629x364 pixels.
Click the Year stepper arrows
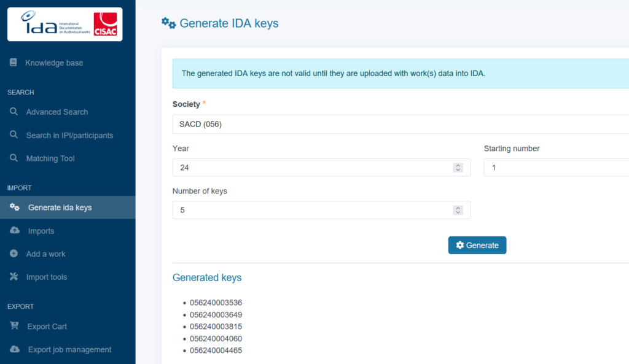458,168
